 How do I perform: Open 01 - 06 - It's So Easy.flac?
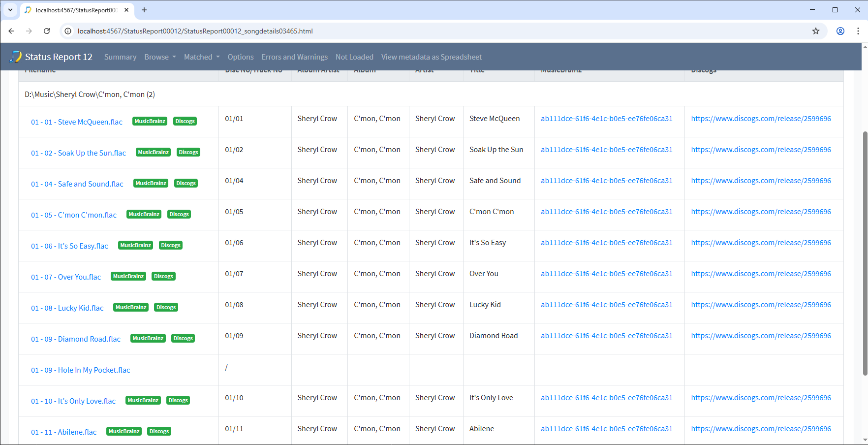(x=69, y=246)
